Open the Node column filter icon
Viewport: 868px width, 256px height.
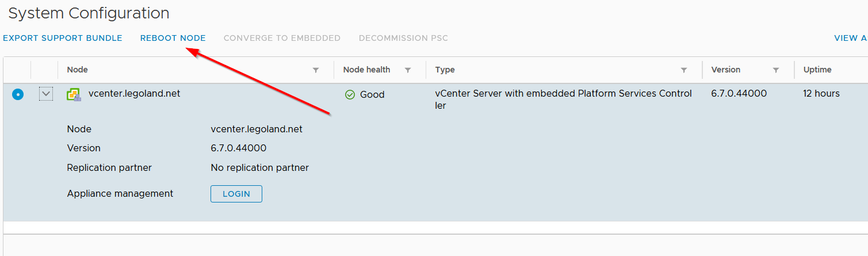click(x=316, y=70)
